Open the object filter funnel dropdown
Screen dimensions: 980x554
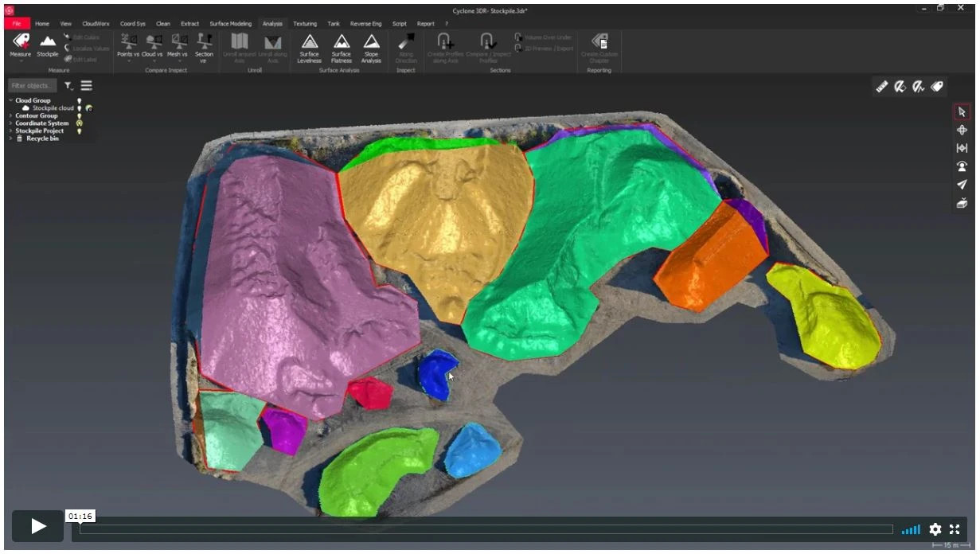click(x=68, y=85)
